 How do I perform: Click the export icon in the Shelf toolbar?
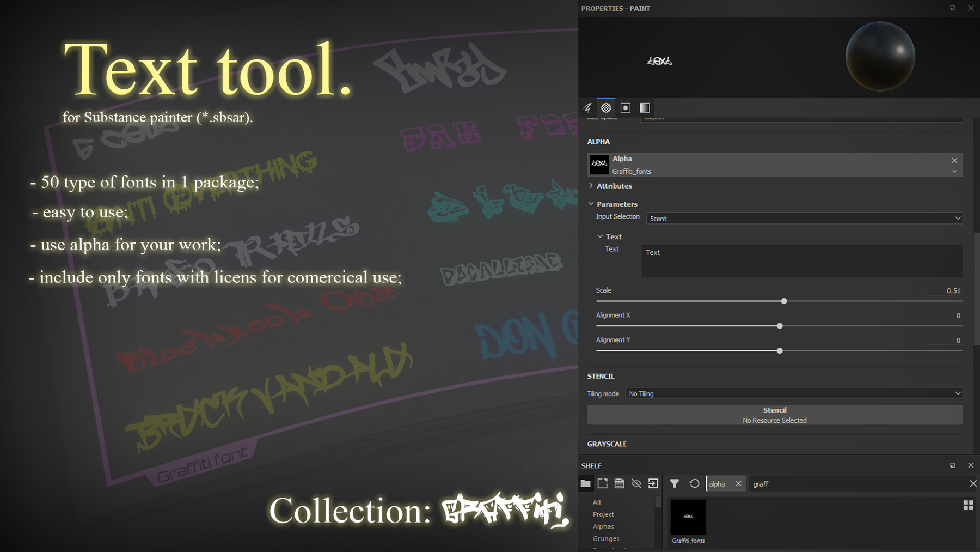tap(653, 483)
